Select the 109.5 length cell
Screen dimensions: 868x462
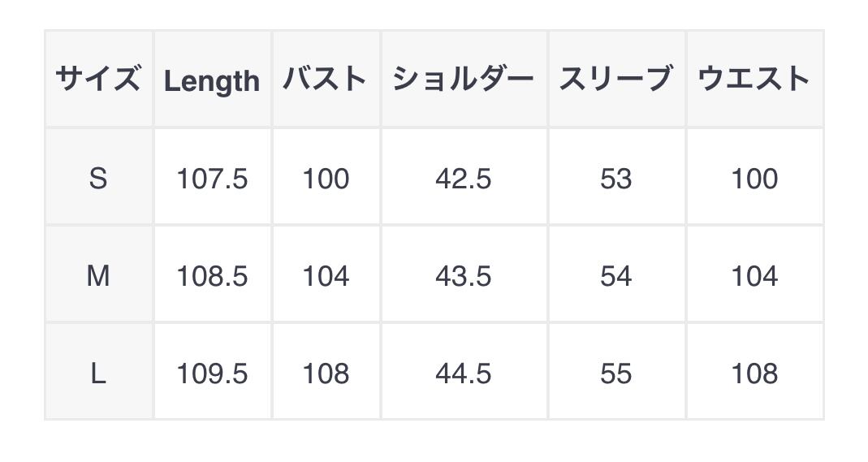(212, 373)
